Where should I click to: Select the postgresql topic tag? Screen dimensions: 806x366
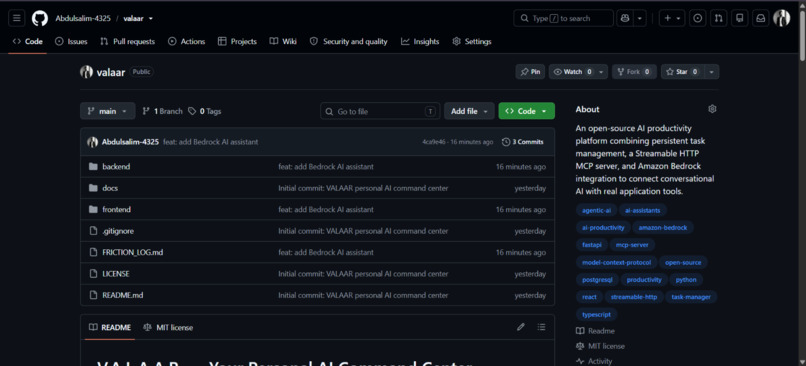coord(597,280)
